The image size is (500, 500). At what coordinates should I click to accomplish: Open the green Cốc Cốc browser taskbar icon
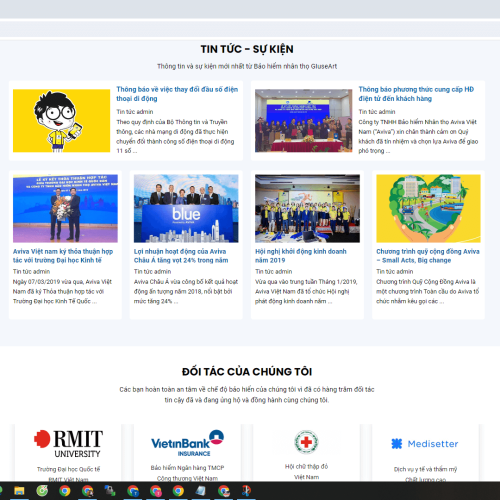point(42,491)
